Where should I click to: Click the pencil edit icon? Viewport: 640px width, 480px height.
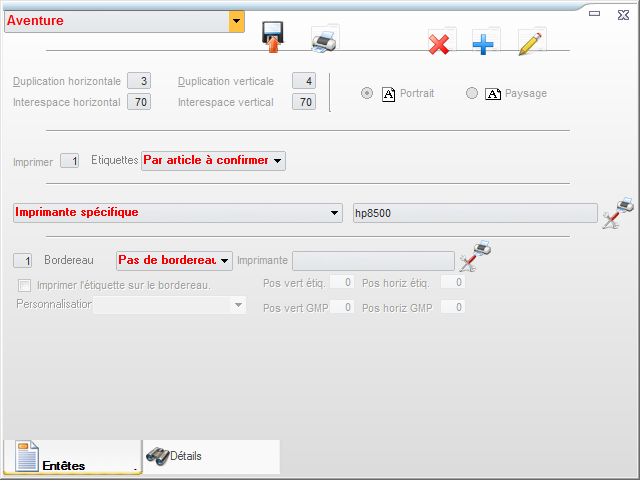pyautogui.click(x=531, y=43)
